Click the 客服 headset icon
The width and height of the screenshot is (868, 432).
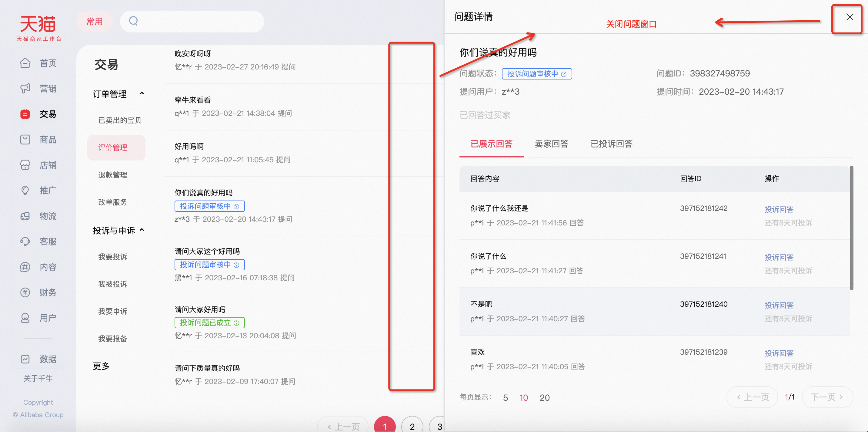pos(25,241)
